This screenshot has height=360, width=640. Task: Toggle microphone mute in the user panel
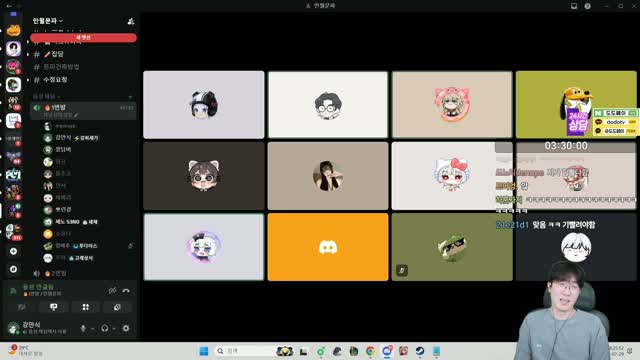[x=83, y=328]
